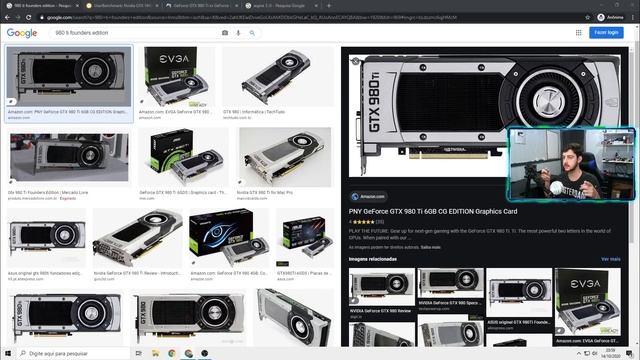This screenshot has height=360, width=640.
Task: Click the microphone voice search icon
Action: pos(238,33)
